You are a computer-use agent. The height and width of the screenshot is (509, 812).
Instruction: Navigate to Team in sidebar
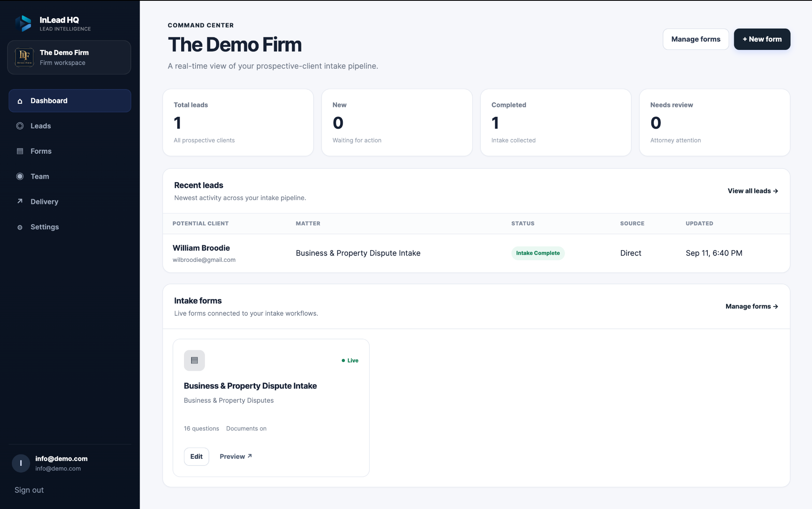70,176
